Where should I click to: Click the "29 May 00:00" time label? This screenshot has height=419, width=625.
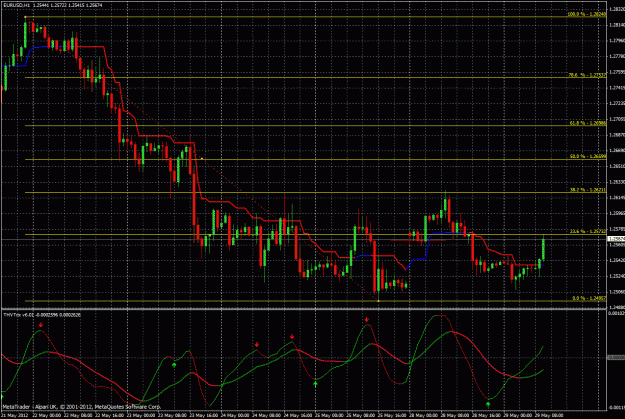point(517,415)
